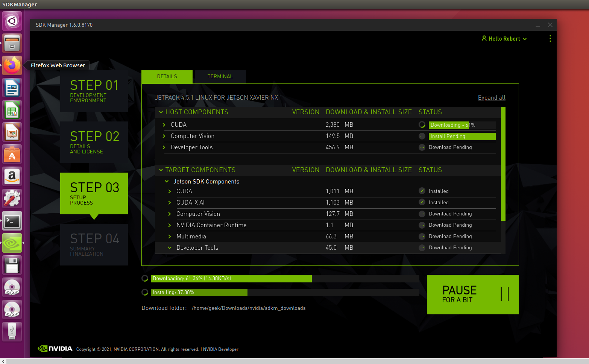Click host Developer Tools Download Pending status

tap(450, 147)
